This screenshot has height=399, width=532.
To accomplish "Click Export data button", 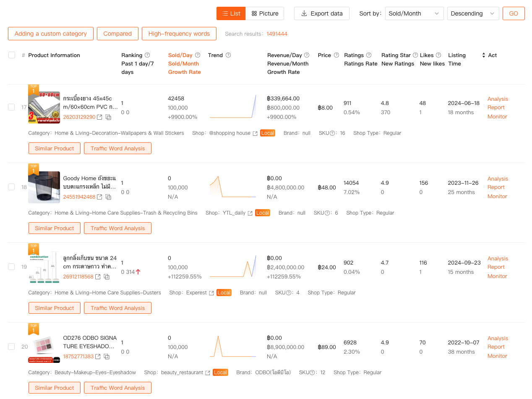I will point(322,13).
